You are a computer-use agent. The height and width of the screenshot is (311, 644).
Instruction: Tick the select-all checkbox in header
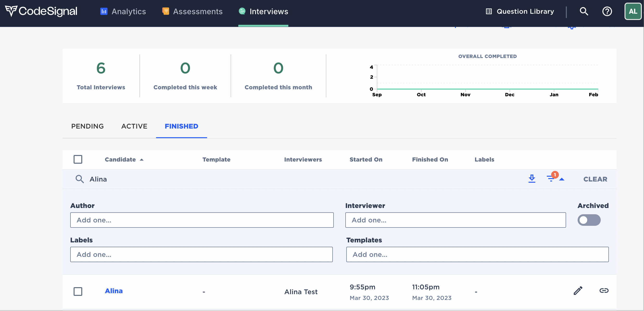click(78, 159)
